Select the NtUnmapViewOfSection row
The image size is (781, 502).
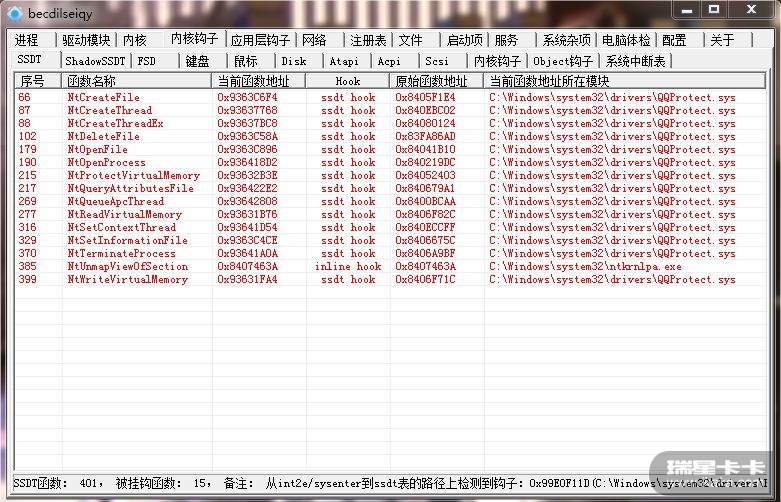click(390, 266)
